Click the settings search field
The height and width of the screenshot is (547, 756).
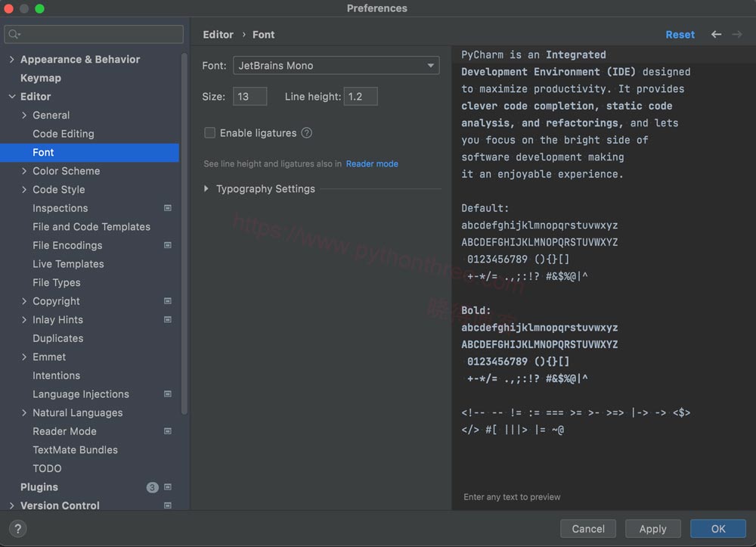click(94, 34)
